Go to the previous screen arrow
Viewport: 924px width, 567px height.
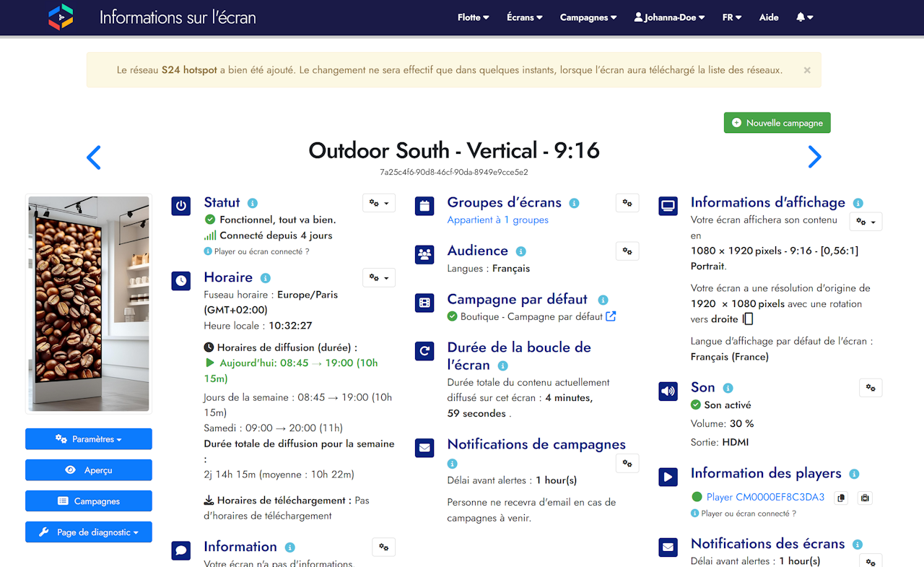click(x=94, y=157)
